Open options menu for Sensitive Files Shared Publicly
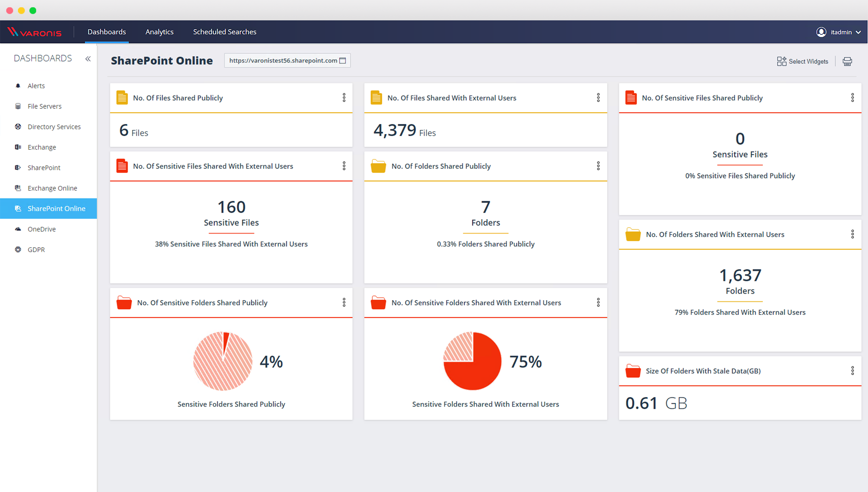This screenshot has height=492, width=868. pyautogui.click(x=853, y=98)
